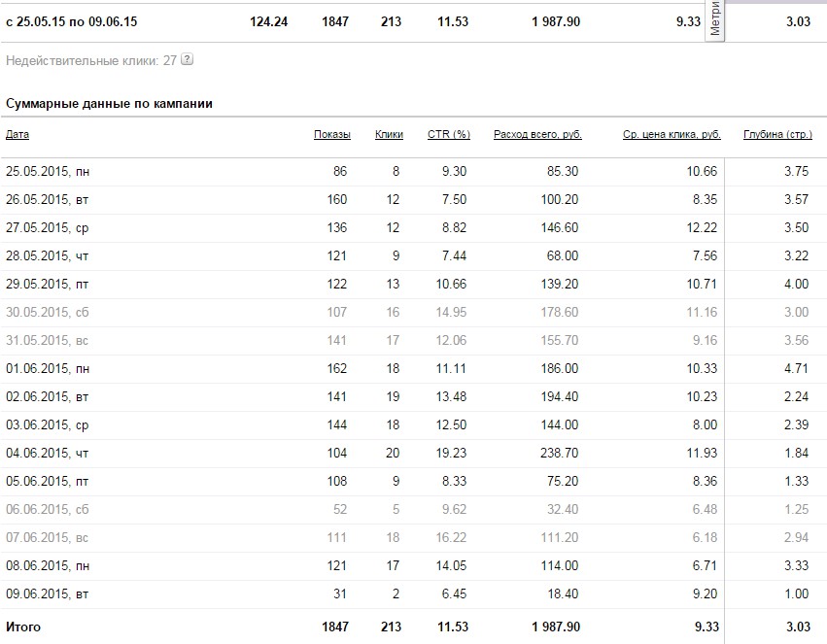Click the spend value 238.70
Screen dimensions: 827x644
coord(558,454)
